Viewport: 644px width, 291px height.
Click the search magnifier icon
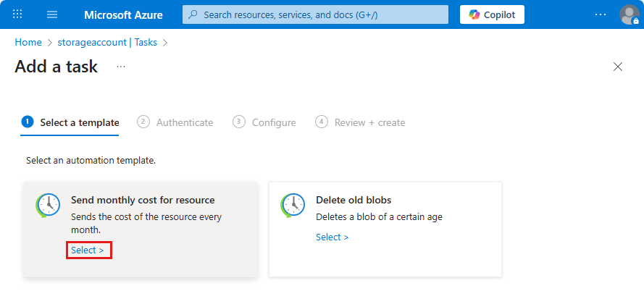pos(193,14)
